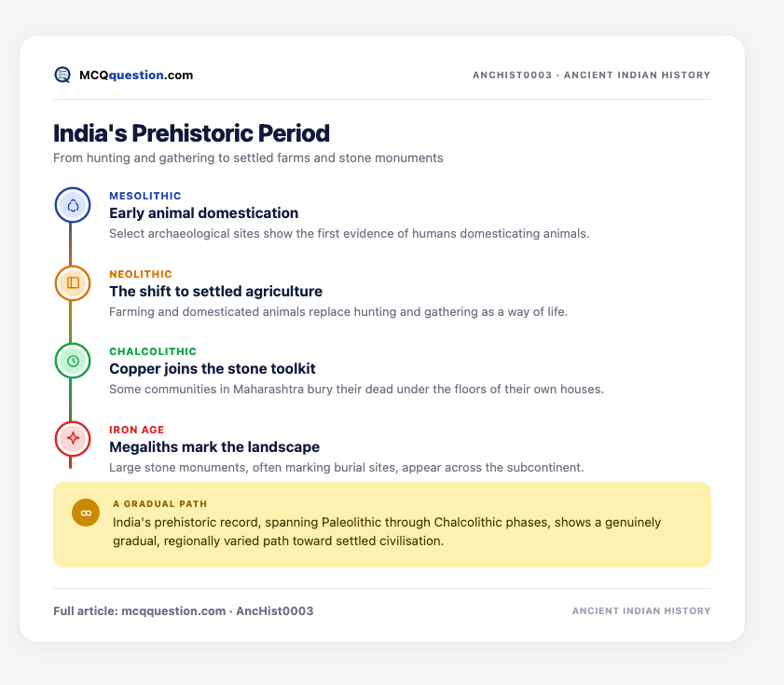784x685 pixels.
Task: Select the green Chalcolithic clock icon
Action: (73, 361)
